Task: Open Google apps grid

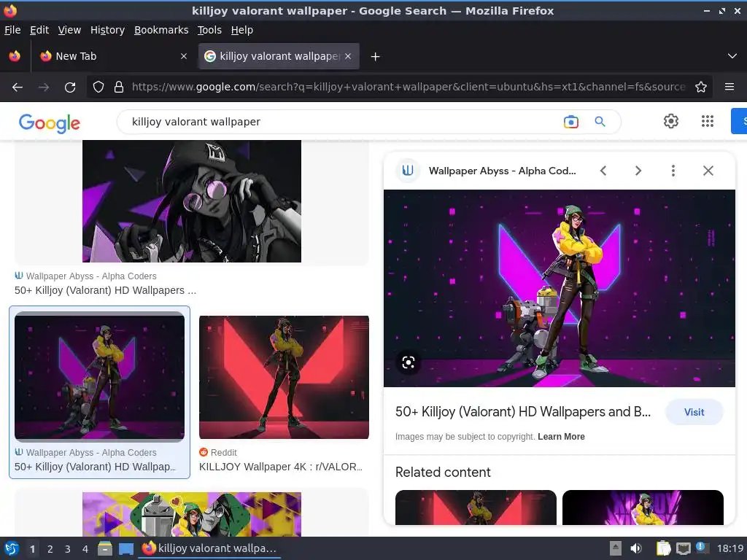Action: pos(708,122)
